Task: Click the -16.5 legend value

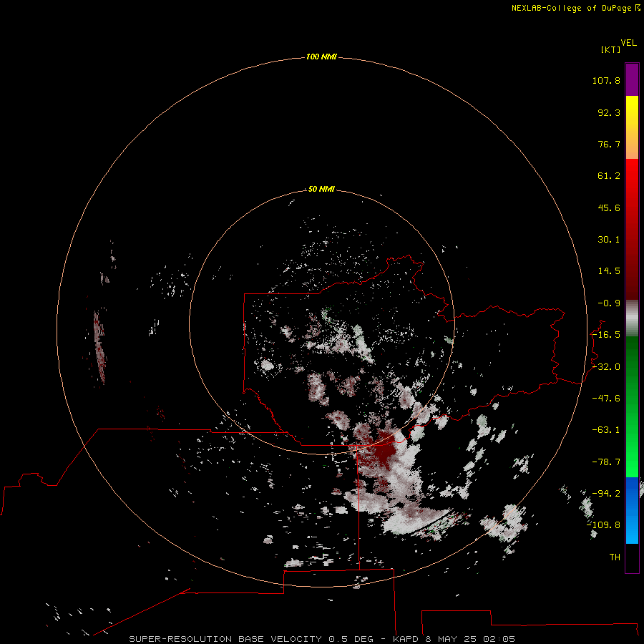Action: pyautogui.click(x=606, y=335)
